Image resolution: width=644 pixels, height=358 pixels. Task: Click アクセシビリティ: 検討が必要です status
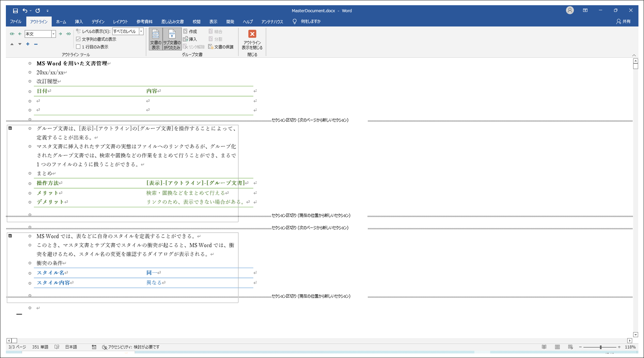(x=131, y=347)
